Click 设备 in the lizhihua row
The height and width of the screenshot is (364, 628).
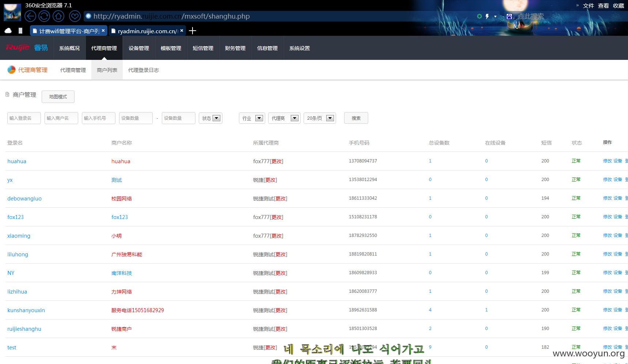pos(617,291)
